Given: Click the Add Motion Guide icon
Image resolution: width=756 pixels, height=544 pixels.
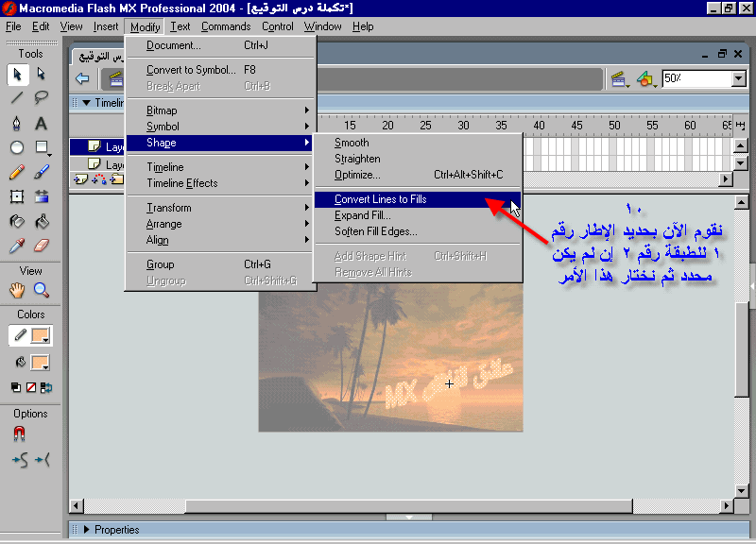Looking at the screenshot, I should [98, 179].
